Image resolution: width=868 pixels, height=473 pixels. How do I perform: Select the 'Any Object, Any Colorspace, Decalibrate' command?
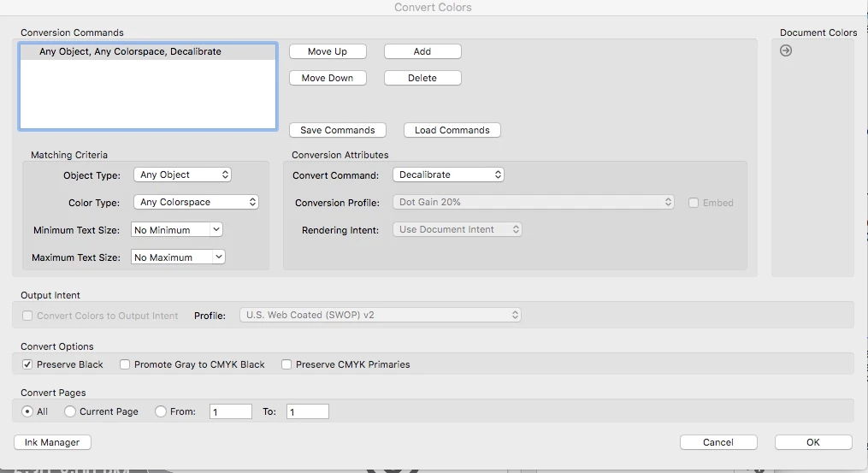[148, 51]
